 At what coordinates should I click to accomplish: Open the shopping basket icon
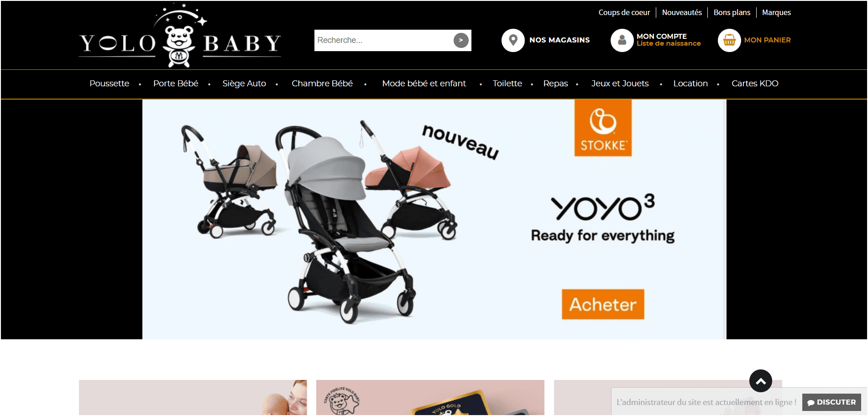[729, 40]
